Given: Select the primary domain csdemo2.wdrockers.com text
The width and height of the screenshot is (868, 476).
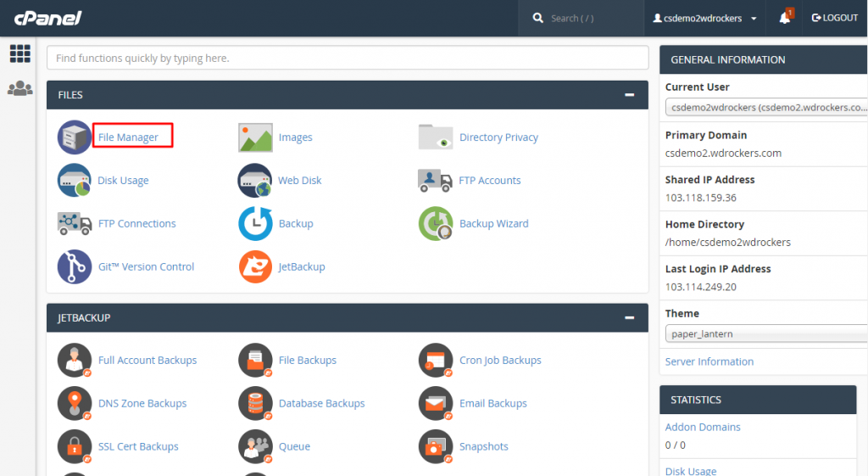Looking at the screenshot, I should point(723,153).
